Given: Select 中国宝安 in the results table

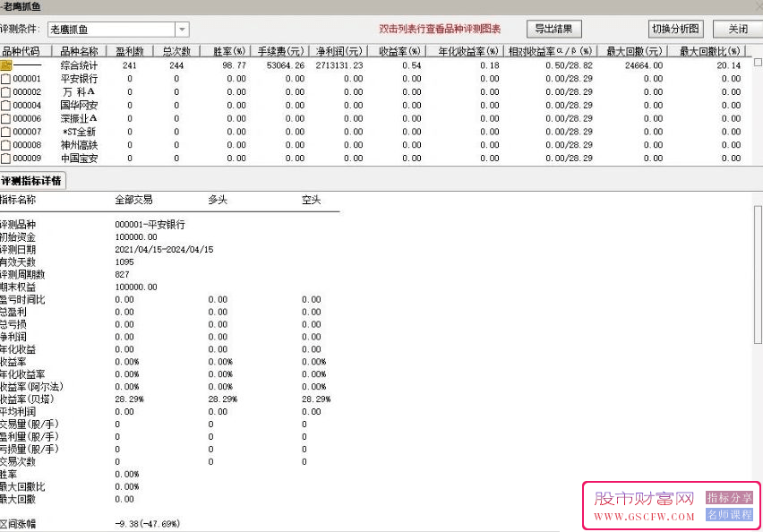Looking at the screenshot, I should (x=80, y=159).
